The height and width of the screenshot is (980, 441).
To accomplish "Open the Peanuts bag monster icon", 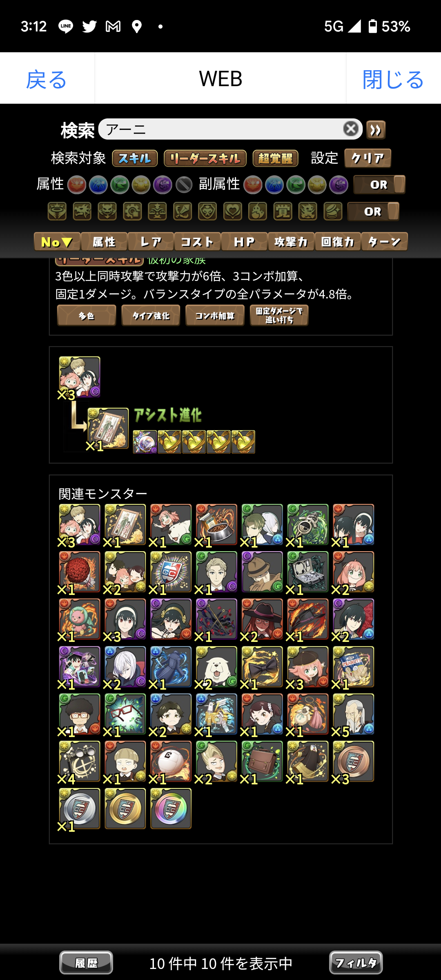I will pyautogui.click(x=353, y=667).
